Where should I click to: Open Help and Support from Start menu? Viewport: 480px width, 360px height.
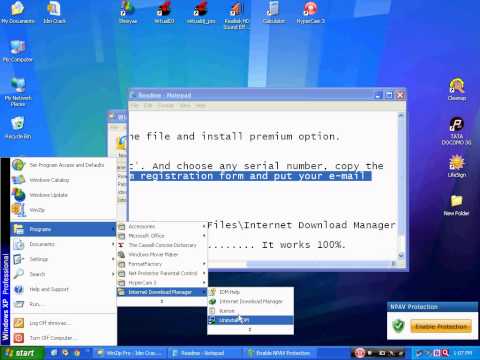coord(63,289)
